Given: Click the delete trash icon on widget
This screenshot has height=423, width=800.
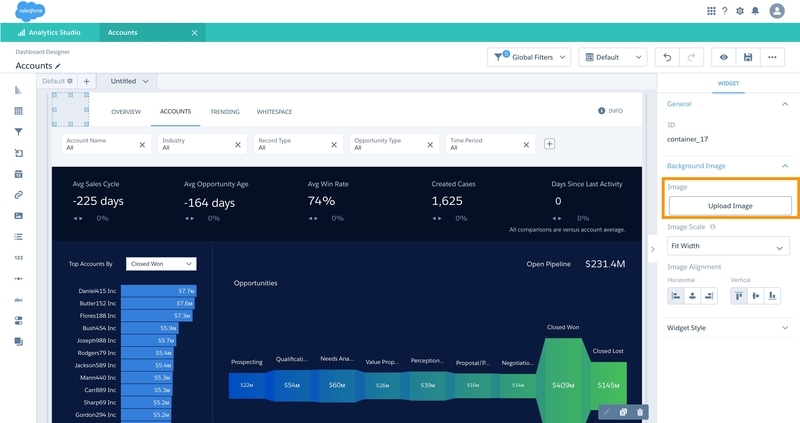Looking at the screenshot, I should point(640,412).
